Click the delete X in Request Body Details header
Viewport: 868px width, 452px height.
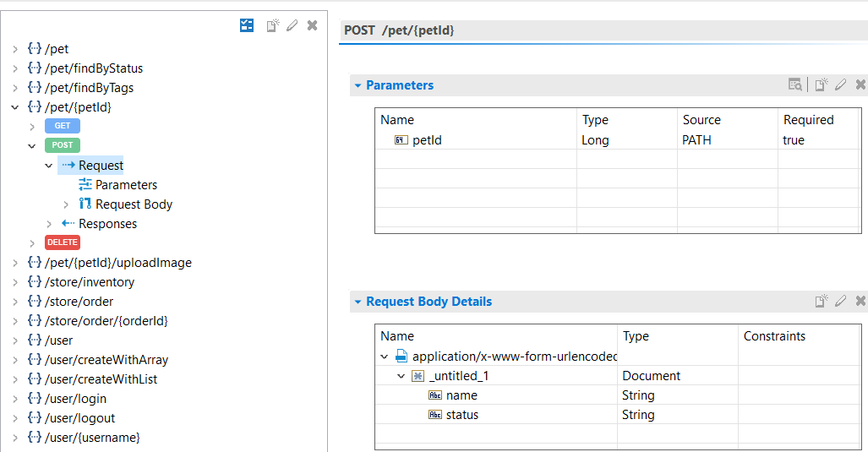[x=860, y=301]
